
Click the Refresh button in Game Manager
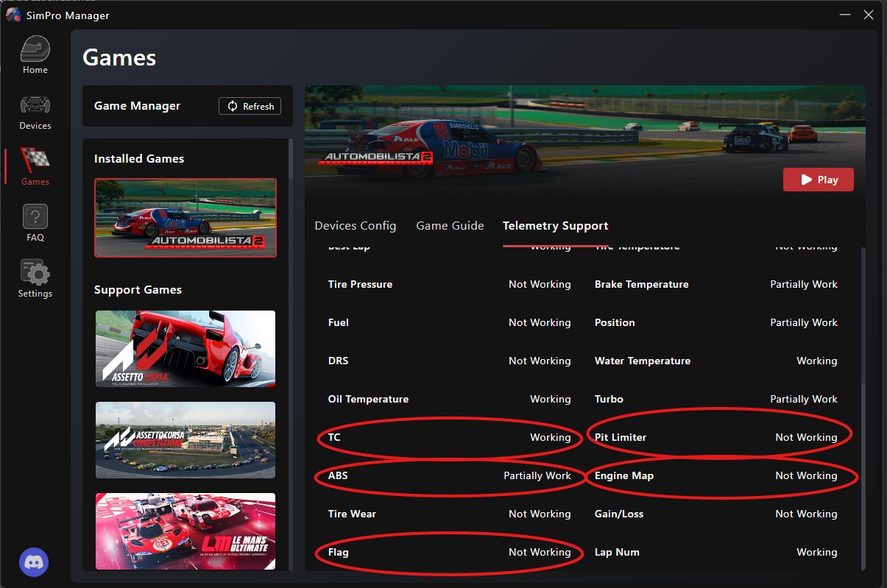click(x=250, y=106)
